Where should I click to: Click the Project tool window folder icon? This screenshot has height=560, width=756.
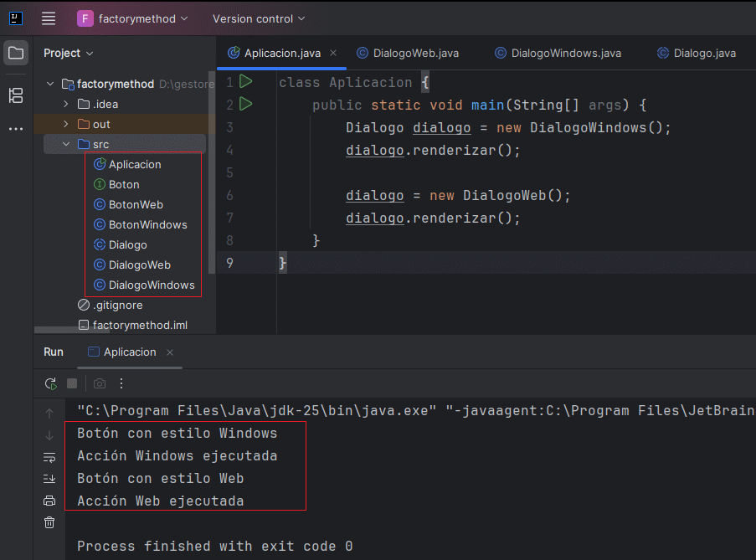coord(16,54)
